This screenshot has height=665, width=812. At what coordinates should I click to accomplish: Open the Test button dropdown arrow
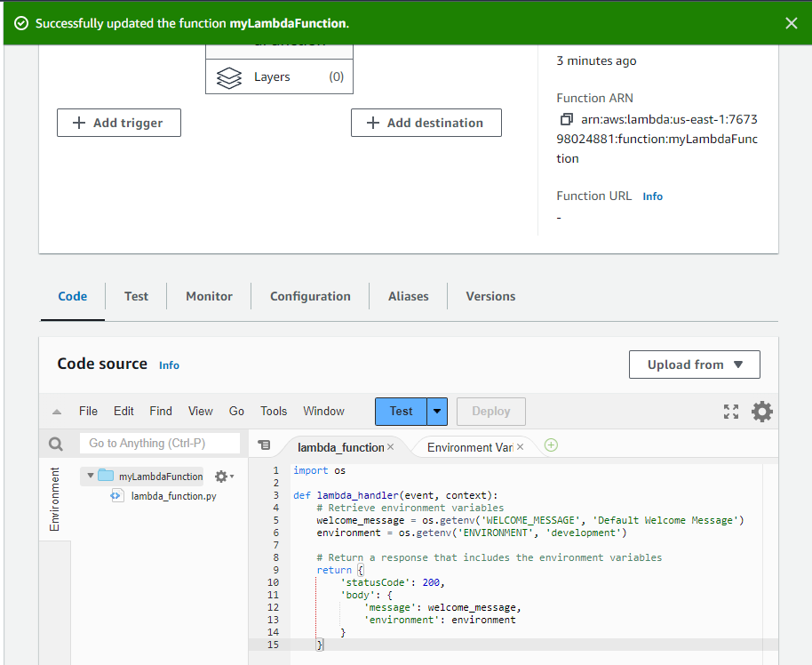[x=437, y=412]
